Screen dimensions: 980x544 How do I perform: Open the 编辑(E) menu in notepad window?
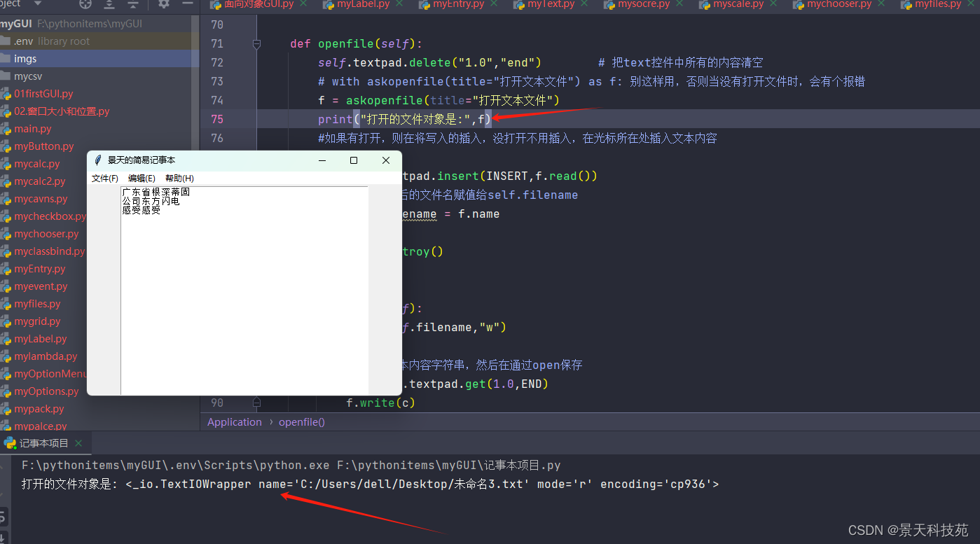click(142, 179)
